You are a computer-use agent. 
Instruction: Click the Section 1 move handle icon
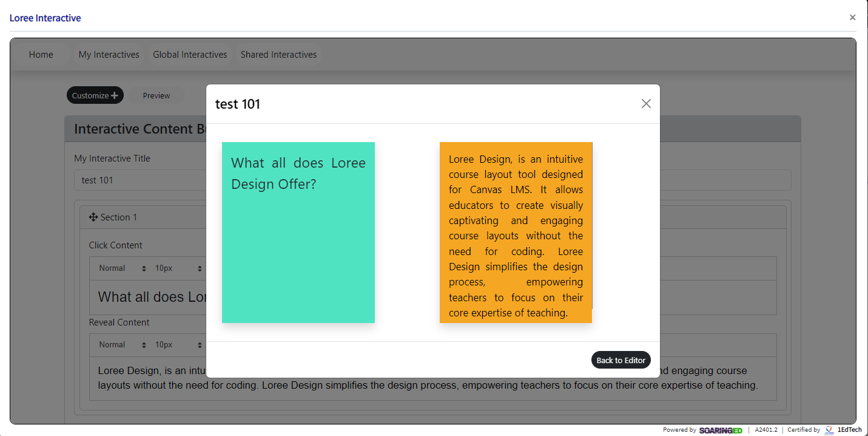tap(93, 217)
